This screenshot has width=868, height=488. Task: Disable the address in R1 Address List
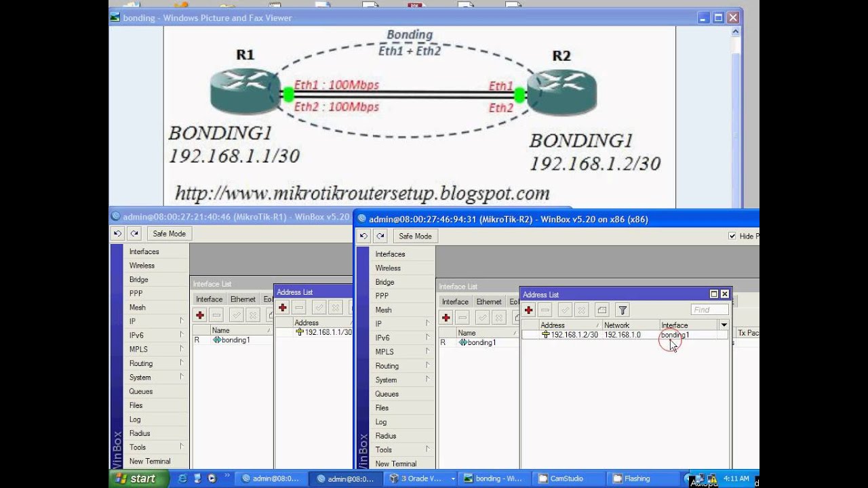335,307
